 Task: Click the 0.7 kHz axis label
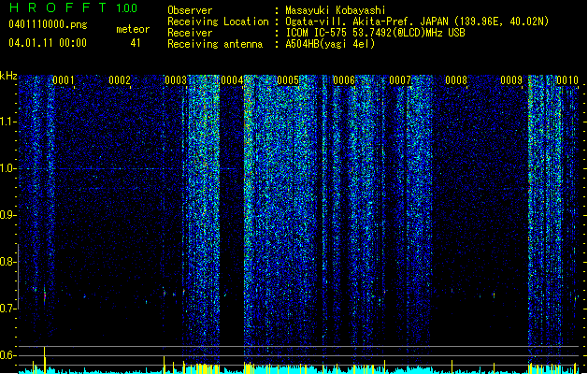tap(8, 309)
